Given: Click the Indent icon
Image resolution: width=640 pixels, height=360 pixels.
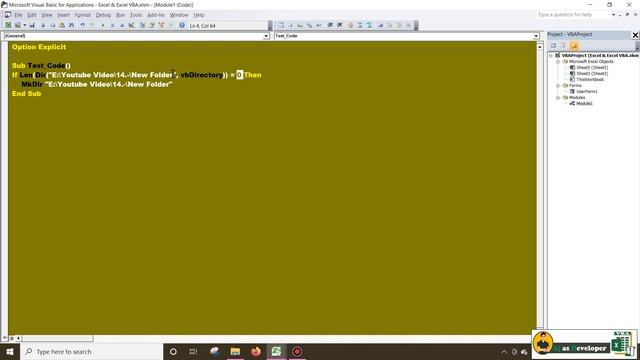Looking at the screenshot, I should coord(330,25).
